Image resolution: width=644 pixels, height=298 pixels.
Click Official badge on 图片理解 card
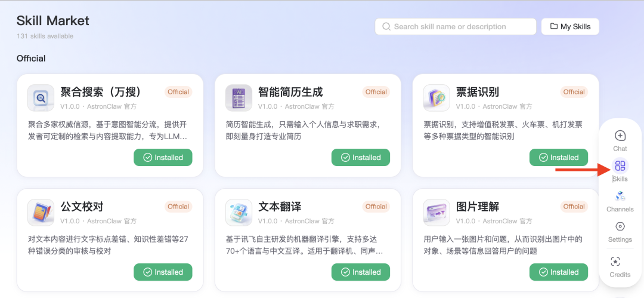(x=574, y=207)
